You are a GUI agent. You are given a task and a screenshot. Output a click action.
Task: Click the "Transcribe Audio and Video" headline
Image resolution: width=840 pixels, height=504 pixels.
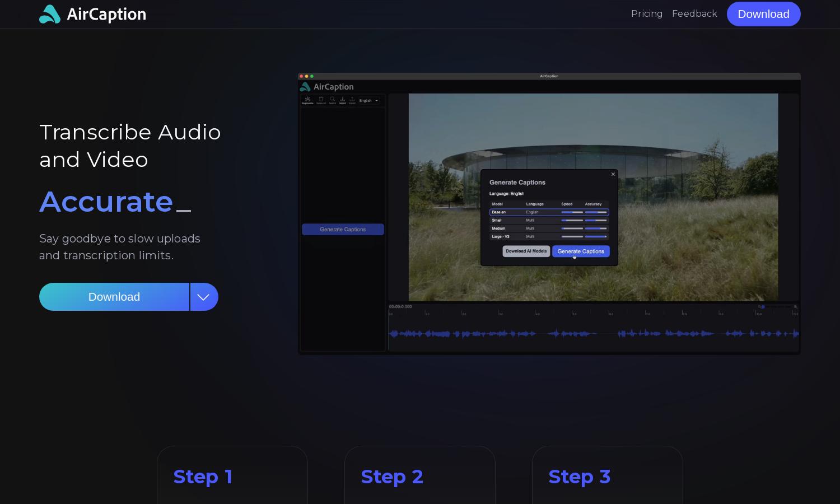[130, 146]
